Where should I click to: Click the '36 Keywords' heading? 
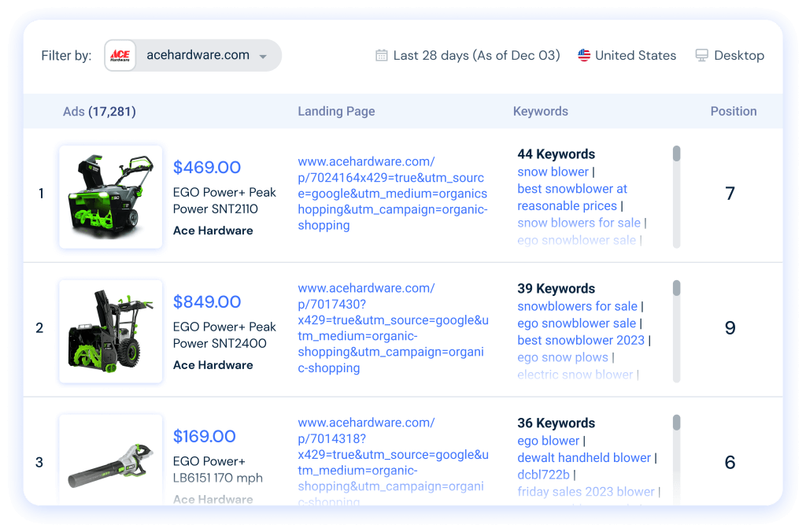pos(556,423)
